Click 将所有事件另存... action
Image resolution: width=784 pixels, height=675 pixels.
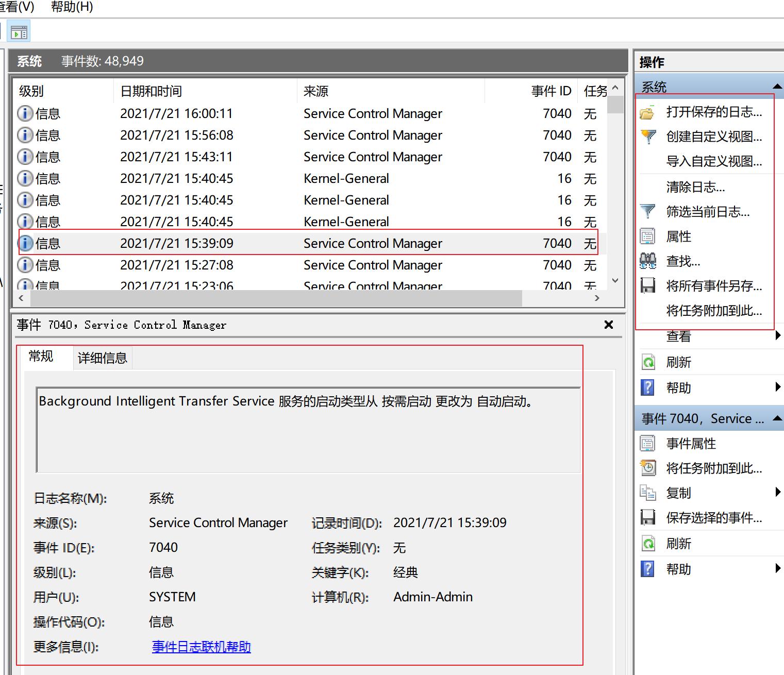pos(714,285)
